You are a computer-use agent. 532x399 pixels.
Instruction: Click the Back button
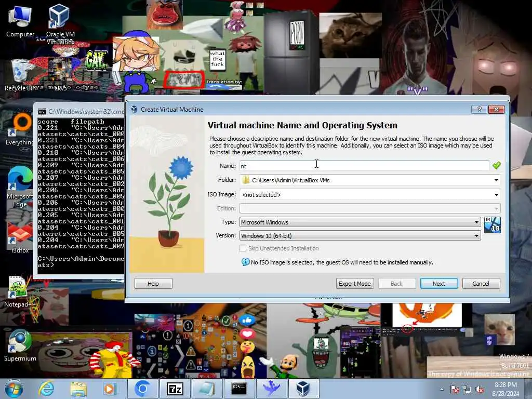coord(396,284)
